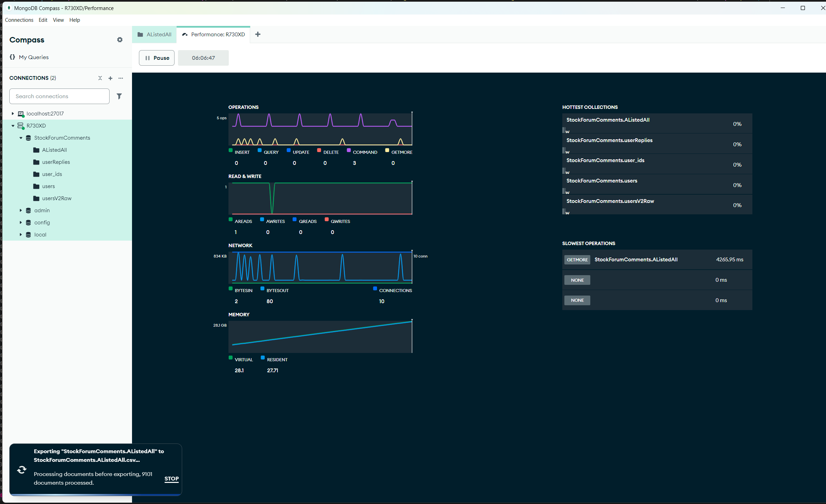
Task: Collapse the R730XD connection tree
Action: (x=13, y=126)
